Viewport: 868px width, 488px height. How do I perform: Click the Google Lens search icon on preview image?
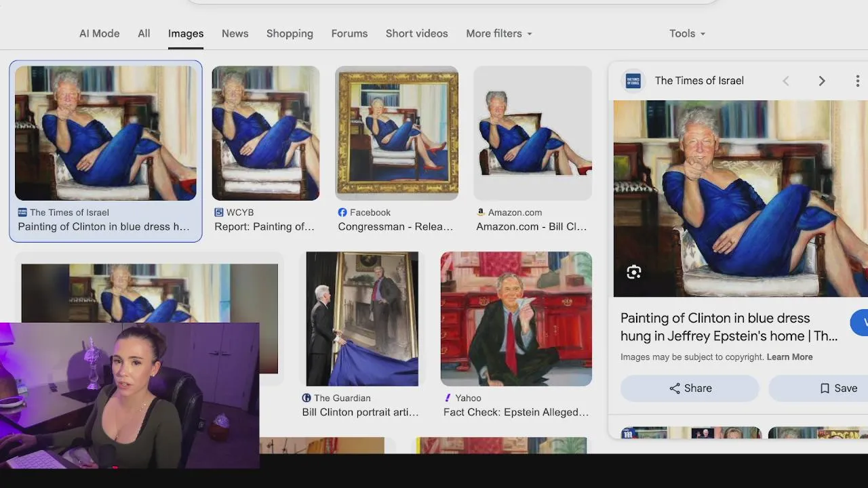(x=634, y=272)
